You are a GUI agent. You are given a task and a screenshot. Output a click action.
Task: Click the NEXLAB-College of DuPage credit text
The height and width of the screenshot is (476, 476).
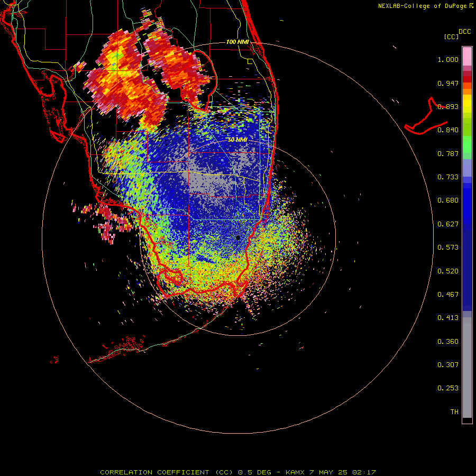coord(422,6)
